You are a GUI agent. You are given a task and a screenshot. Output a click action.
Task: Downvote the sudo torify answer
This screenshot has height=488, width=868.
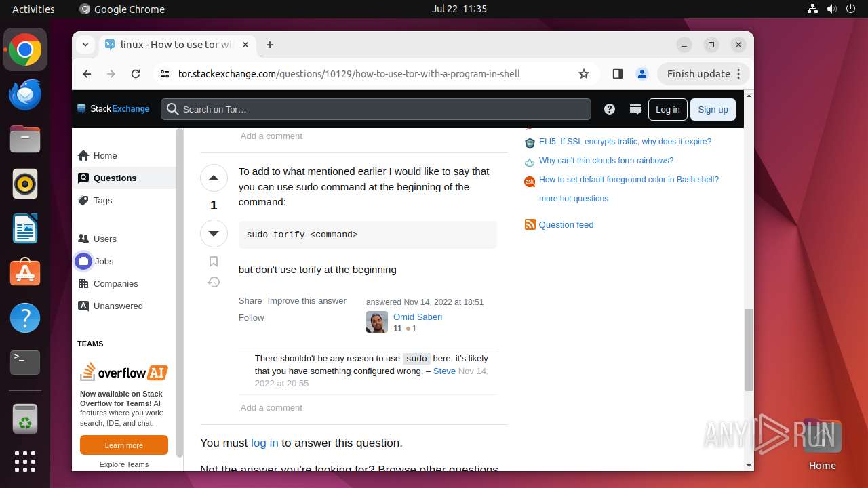pyautogui.click(x=214, y=233)
